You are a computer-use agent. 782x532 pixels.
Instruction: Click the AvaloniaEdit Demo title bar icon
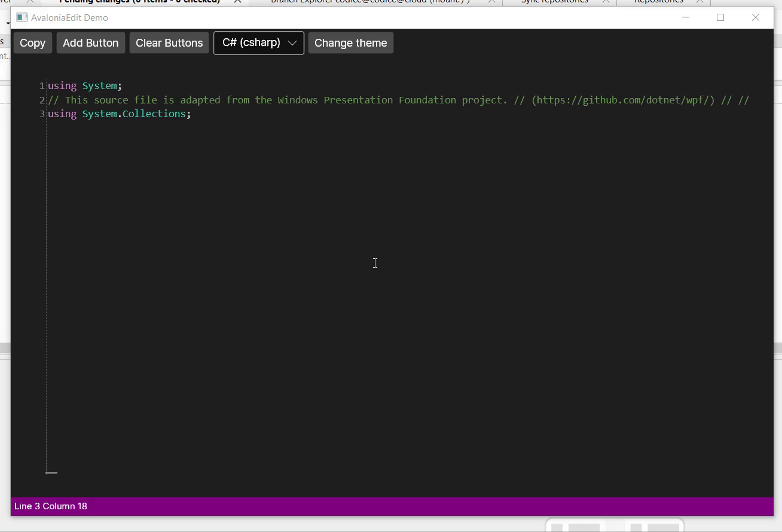(22, 17)
